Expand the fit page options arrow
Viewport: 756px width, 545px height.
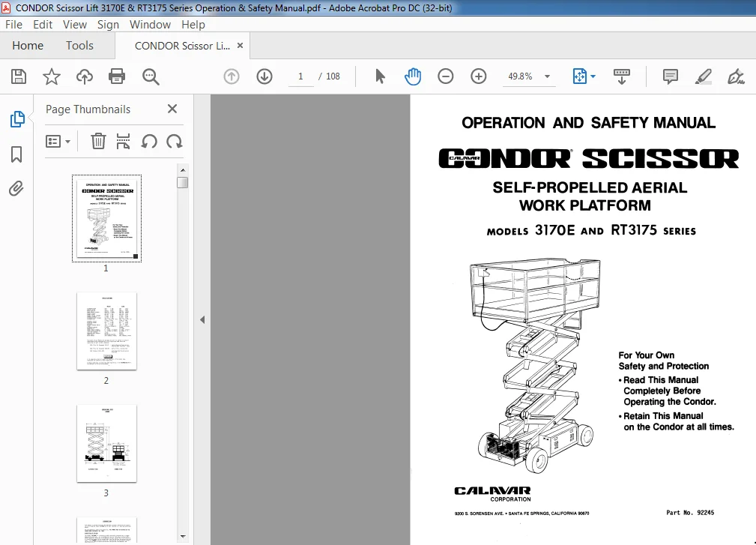593,76
